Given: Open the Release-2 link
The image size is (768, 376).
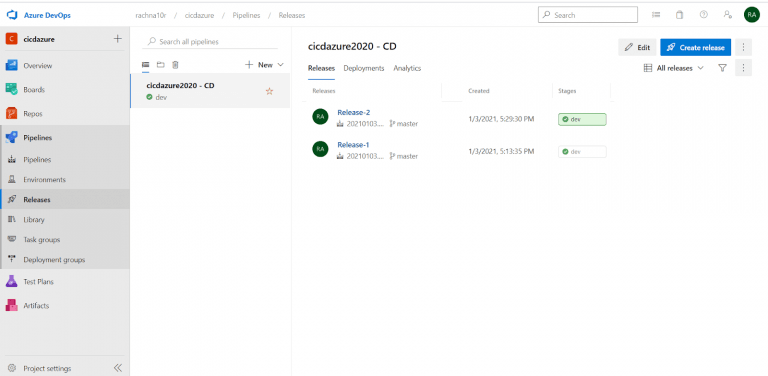Looking at the screenshot, I should pos(354,113).
